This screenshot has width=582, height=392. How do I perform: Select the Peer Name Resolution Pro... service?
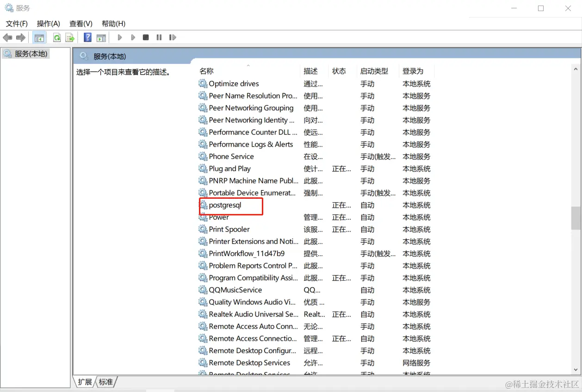pyautogui.click(x=253, y=96)
